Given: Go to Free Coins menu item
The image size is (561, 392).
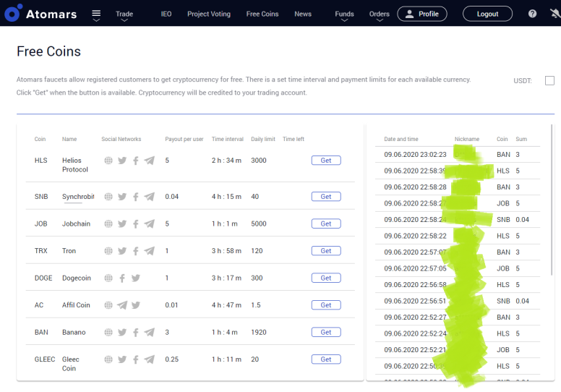Looking at the screenshot, I should click(262, 14).
